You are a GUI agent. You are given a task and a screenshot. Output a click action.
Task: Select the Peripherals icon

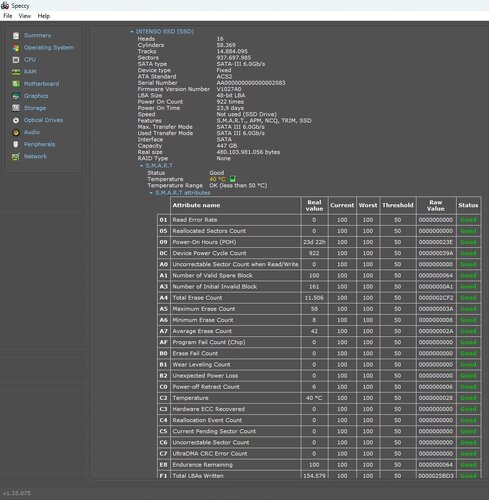tap(16, 144)
